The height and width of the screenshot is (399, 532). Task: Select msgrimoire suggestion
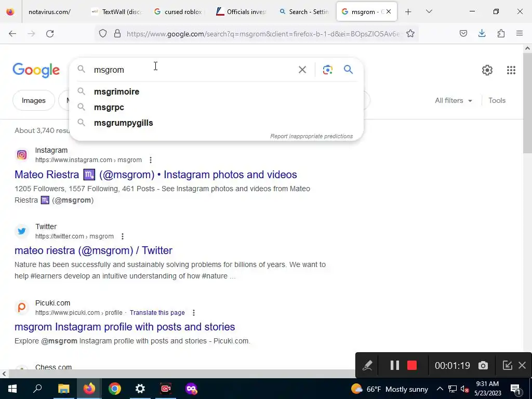(x=217, y=91)
